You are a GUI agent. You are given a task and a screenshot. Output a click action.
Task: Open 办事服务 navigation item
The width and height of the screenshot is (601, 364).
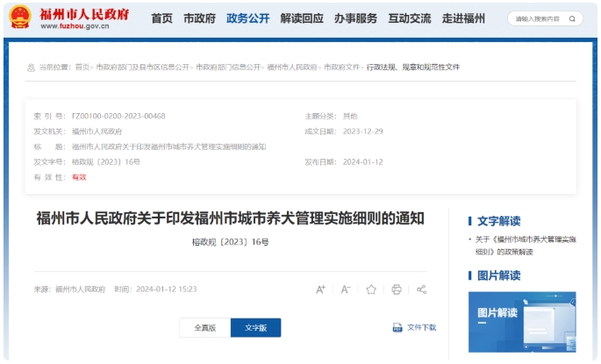pyautogui.click(x=355, y=18)
